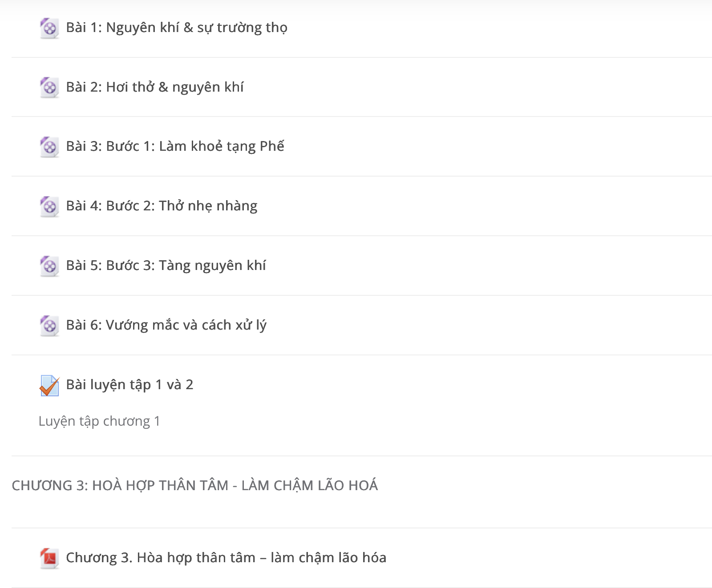Open the video icon for Bài 5
This screenshot has width=712, height=588.
49,266
